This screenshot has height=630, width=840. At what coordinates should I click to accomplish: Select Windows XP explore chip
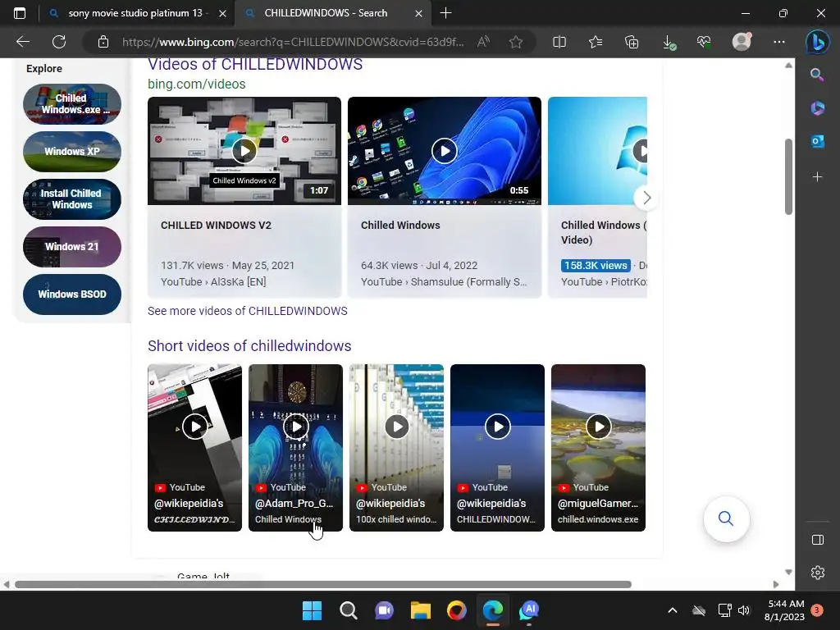coord(72,152)
